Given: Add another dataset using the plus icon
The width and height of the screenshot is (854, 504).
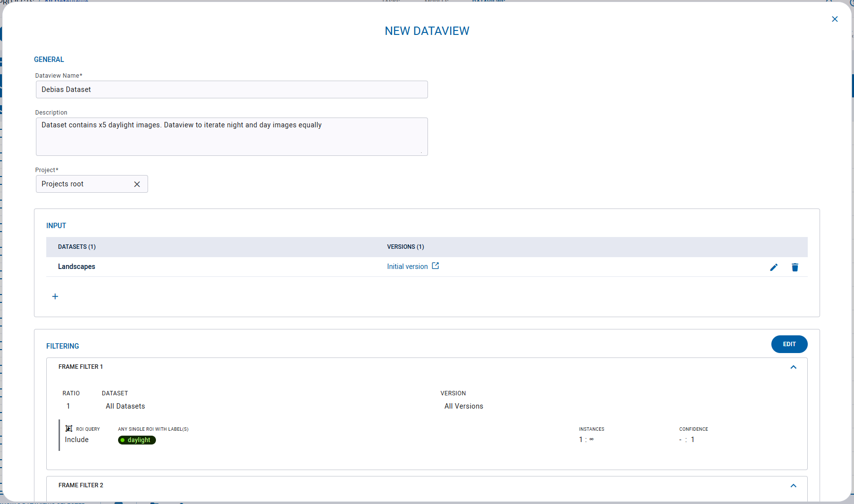Looking at the screenshot, I should pyautogui.click(x=55, y=296).
